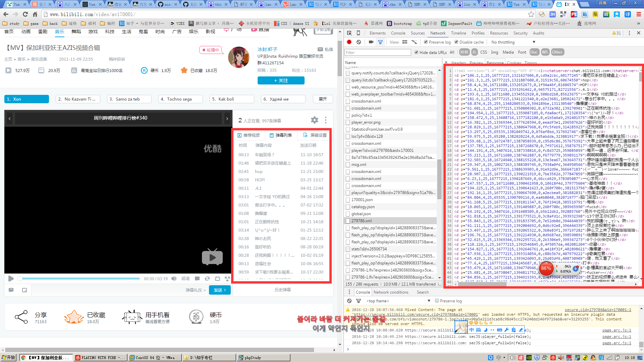This screenshot has width=644, height=362.
Task: Toggle the Disable cache option
Action: (x=457, y=42)
